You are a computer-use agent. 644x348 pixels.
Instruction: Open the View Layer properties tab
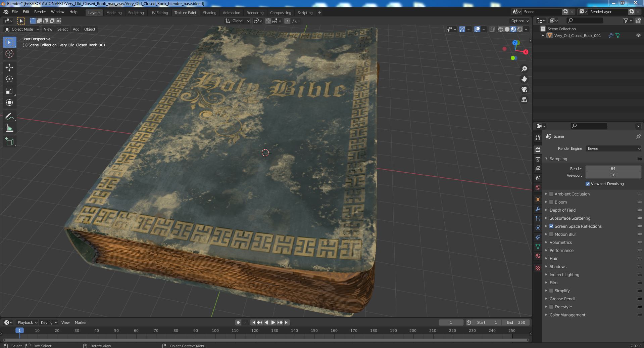(538, 168)
